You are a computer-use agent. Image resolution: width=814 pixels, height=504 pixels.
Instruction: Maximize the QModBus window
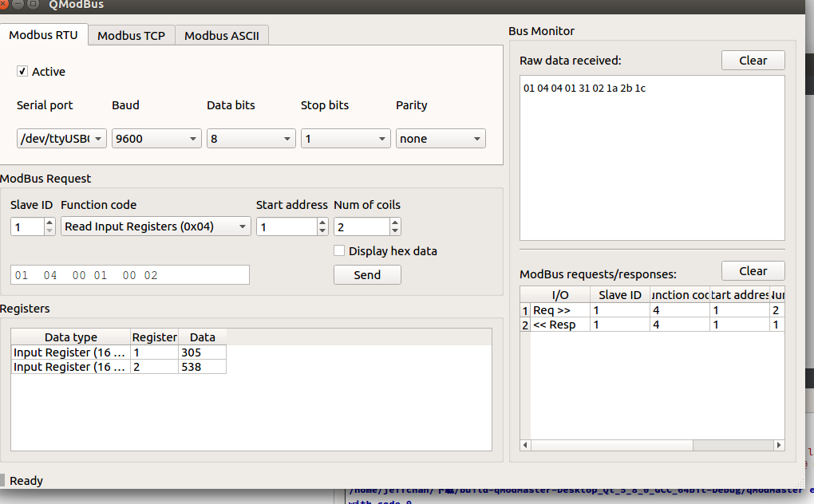click(33, 4)
